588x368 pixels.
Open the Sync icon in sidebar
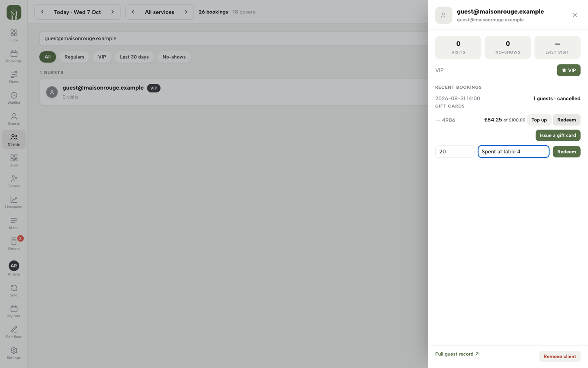14,291
